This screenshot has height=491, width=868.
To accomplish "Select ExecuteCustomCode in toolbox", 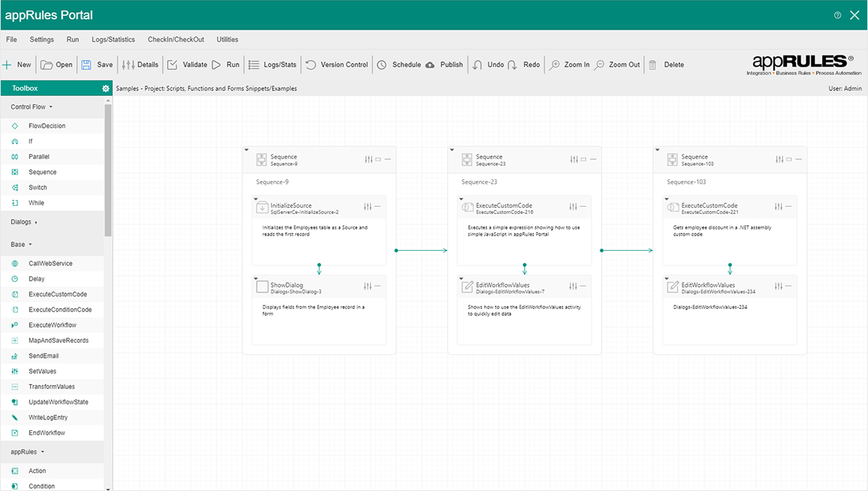I will 52,294.
